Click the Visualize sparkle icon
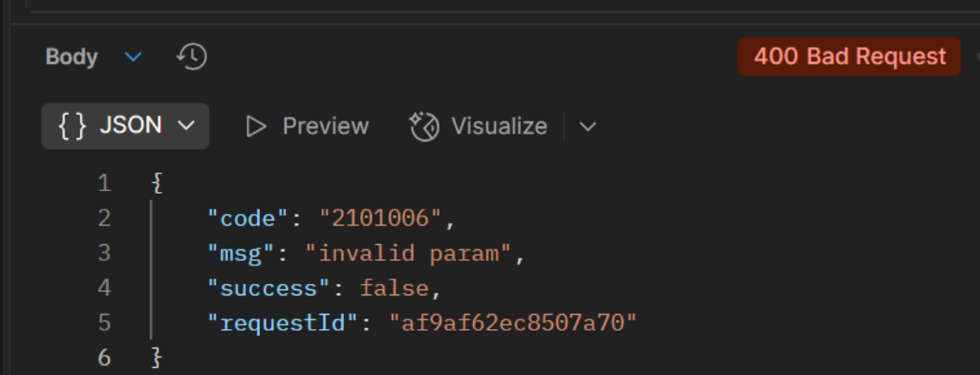 (425, 126)
